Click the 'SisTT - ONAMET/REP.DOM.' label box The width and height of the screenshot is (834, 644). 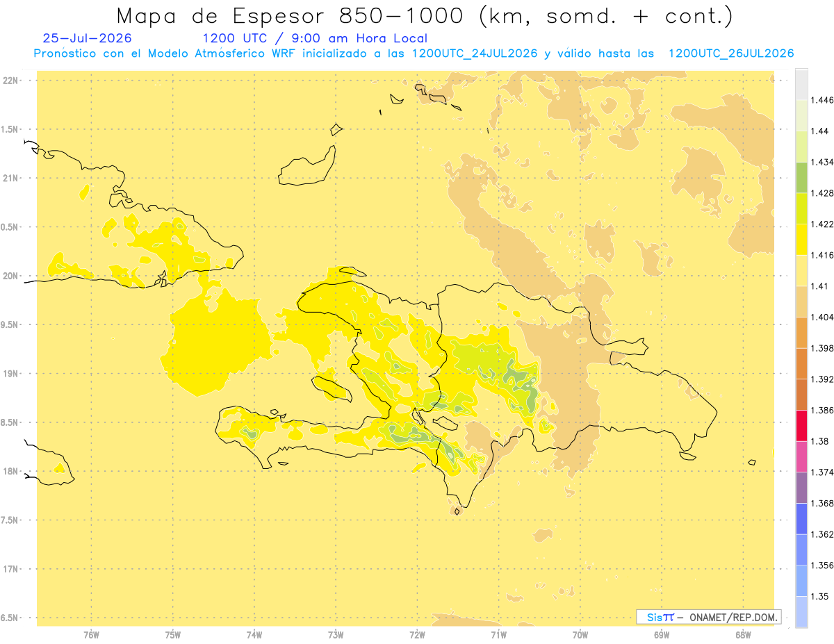tap(709, 617)
